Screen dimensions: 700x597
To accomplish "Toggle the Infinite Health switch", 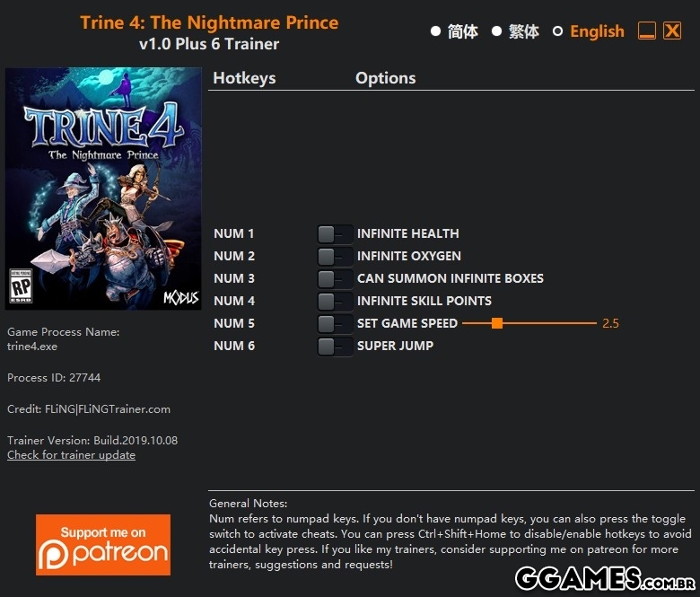I will tap(335, 234).
